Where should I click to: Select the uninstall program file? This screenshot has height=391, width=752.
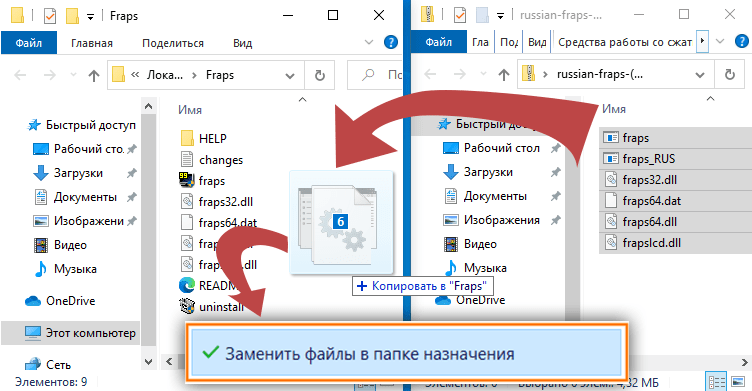pos(212,307)
